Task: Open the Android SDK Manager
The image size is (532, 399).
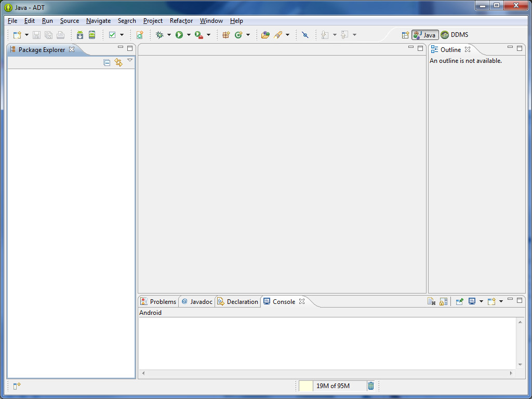Action: tap(80, 35)
